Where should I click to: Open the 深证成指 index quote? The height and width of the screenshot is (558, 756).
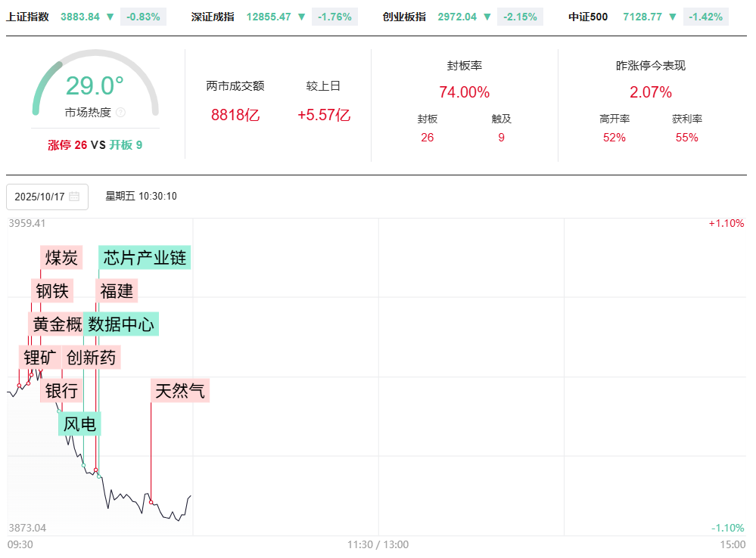(x=211, y=16)
